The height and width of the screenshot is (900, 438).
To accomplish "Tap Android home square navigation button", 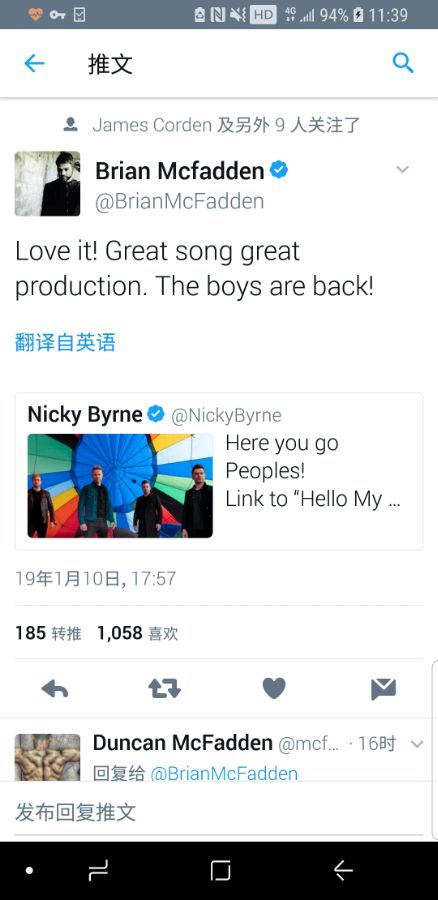I will [220, 871].
